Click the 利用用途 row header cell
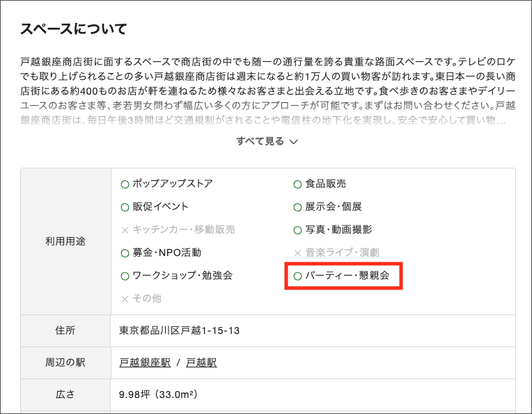The height and width of the screenshot is (414, 532). 65,241
